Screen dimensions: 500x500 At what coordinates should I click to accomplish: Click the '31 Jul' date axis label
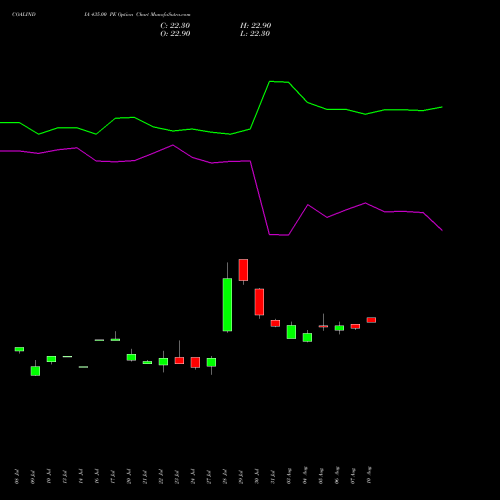(x=273, y=477)
